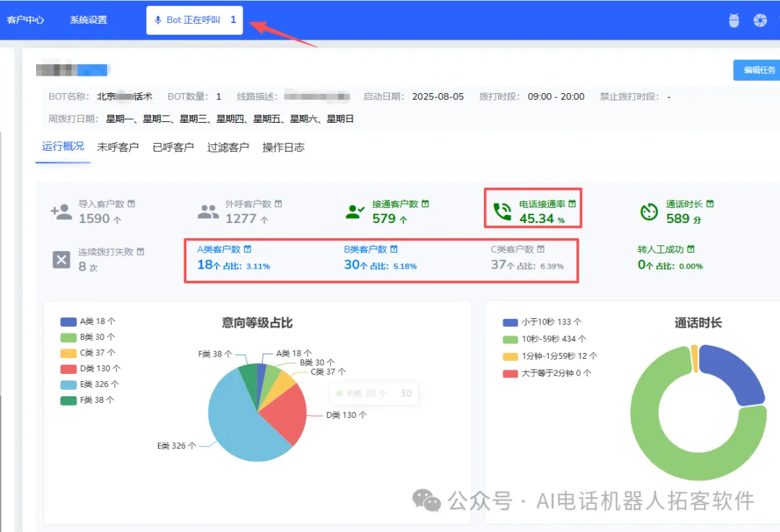Open the 系统设置 menu
Screen dimensions: 780x532
(88, 19)
